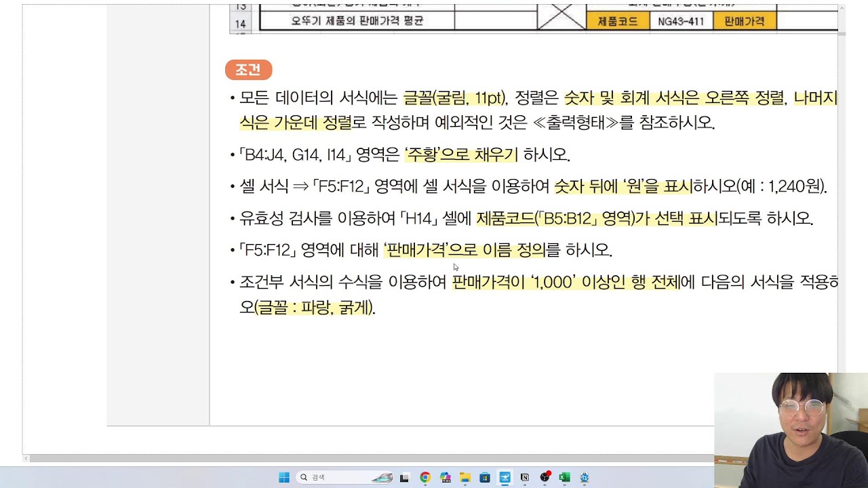Open the Windows Start menu
The height and width of the screenshot is (488, 868).
coord(284,477)
